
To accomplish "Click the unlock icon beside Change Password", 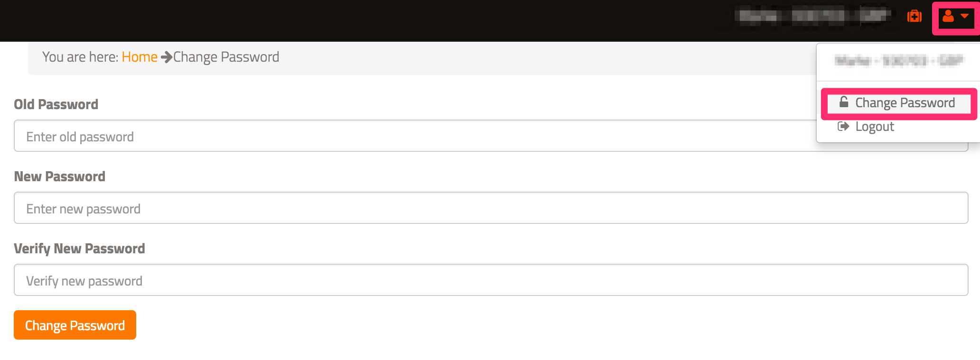I will (x=844, y=102).
